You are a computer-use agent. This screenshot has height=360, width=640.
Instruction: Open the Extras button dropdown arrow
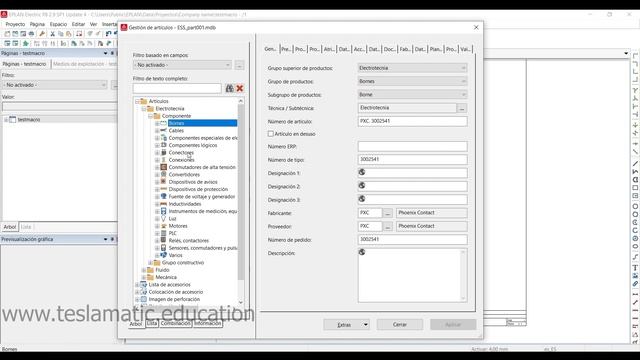(x=366, y=325)
